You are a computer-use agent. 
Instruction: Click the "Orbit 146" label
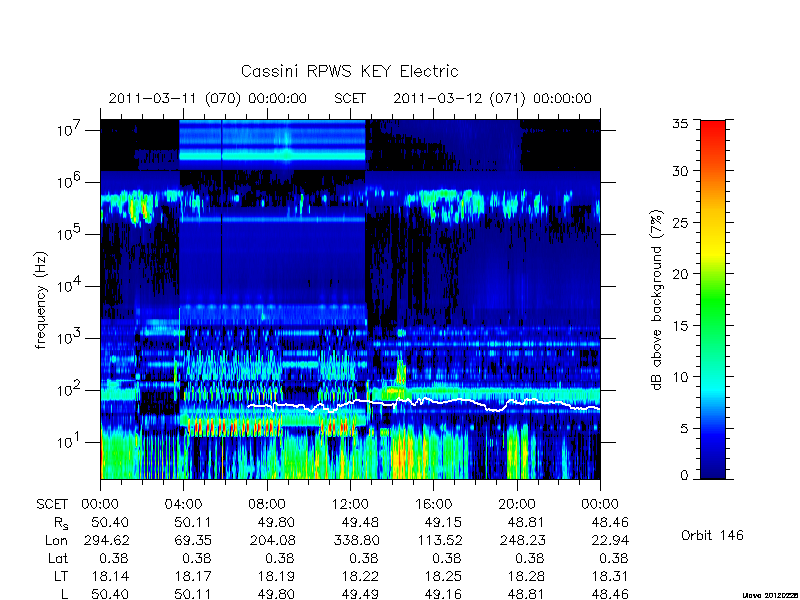click(x=712, y=535)
